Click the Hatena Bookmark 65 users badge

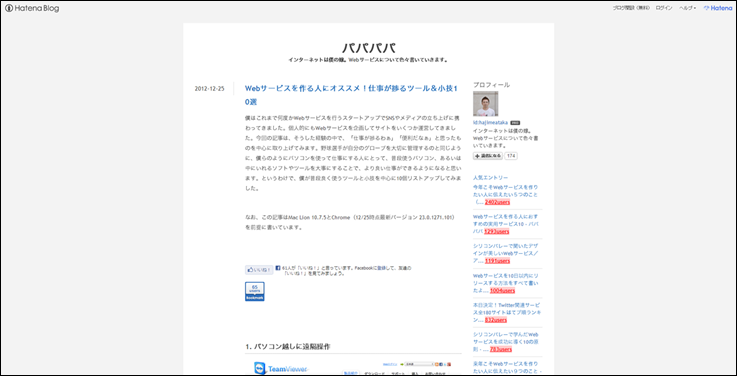tap(255, 291)
